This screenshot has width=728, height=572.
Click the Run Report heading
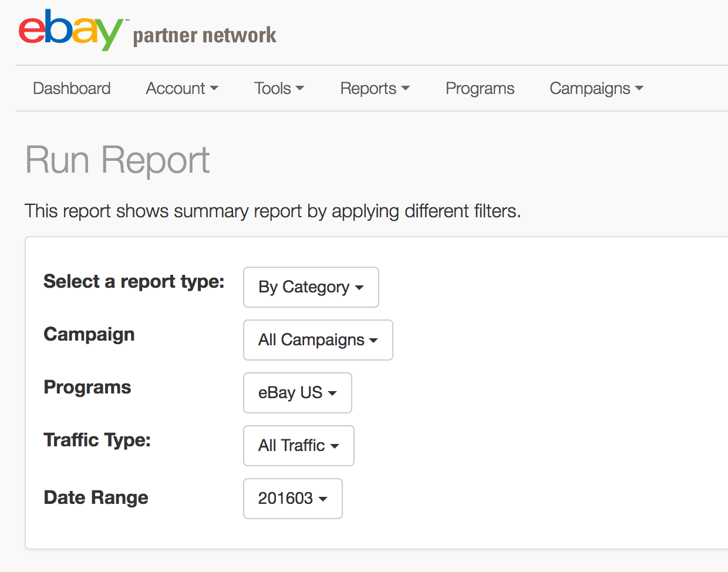point(117,160)
